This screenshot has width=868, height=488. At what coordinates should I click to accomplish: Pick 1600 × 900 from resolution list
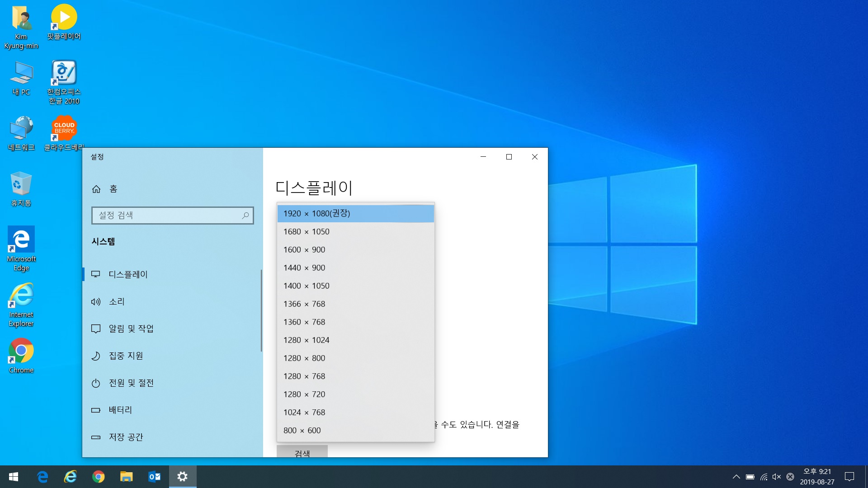[x=356, y=249]
